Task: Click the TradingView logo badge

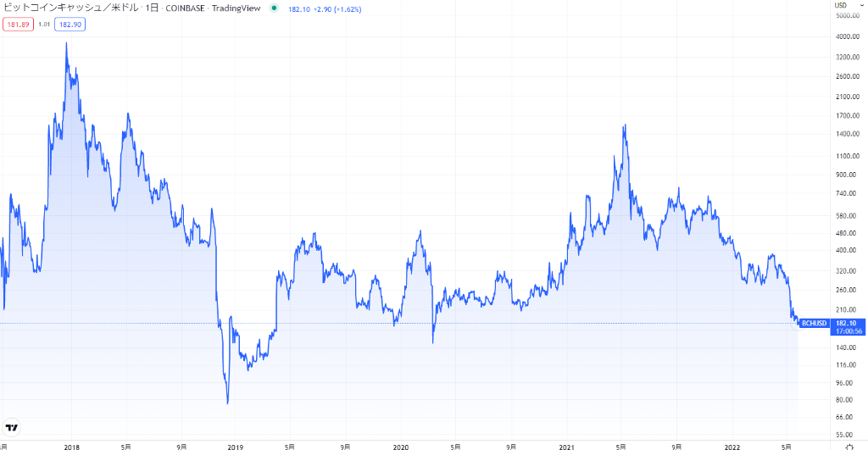Action: click(x=12, y=427)
